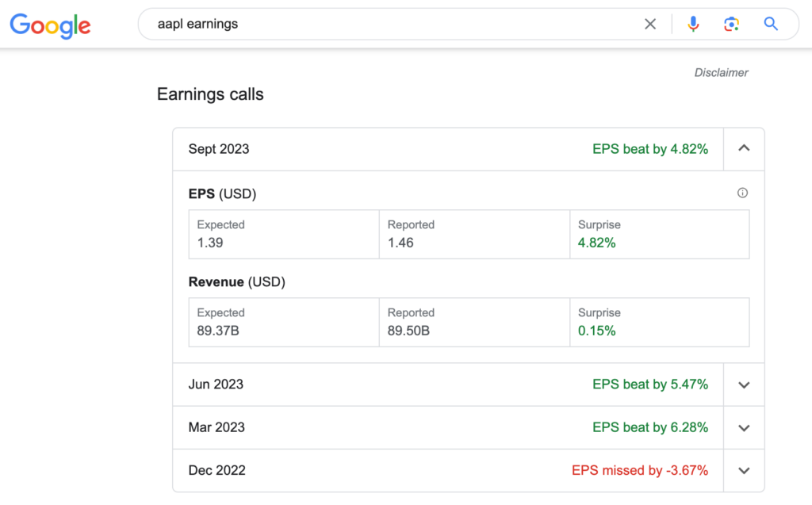The width and height of the screenshot is (812, 505).
Task: Click the "Jun 2023" row label
Action: (216, 384)
